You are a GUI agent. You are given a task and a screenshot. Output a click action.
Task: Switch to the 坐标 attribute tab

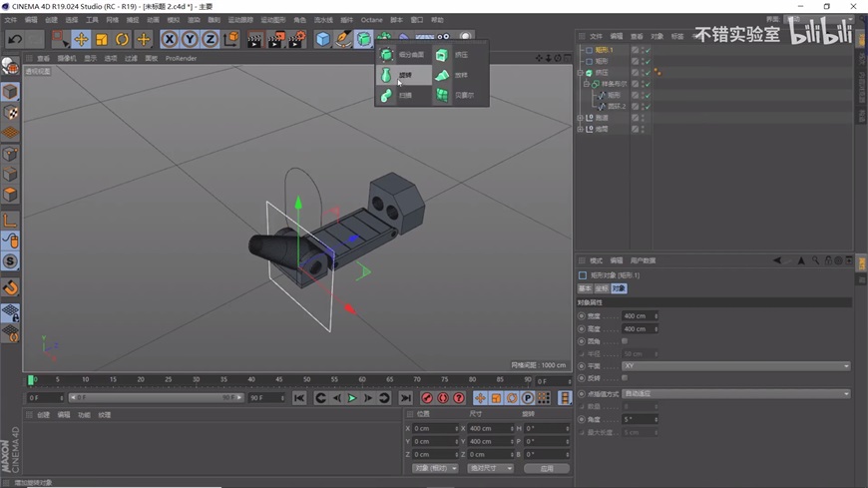tap(601, 288)
